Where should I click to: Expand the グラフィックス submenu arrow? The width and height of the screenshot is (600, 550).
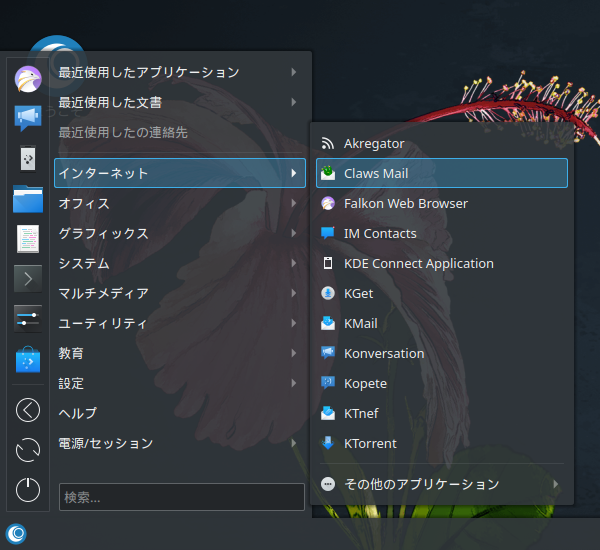tap(294, 233)
